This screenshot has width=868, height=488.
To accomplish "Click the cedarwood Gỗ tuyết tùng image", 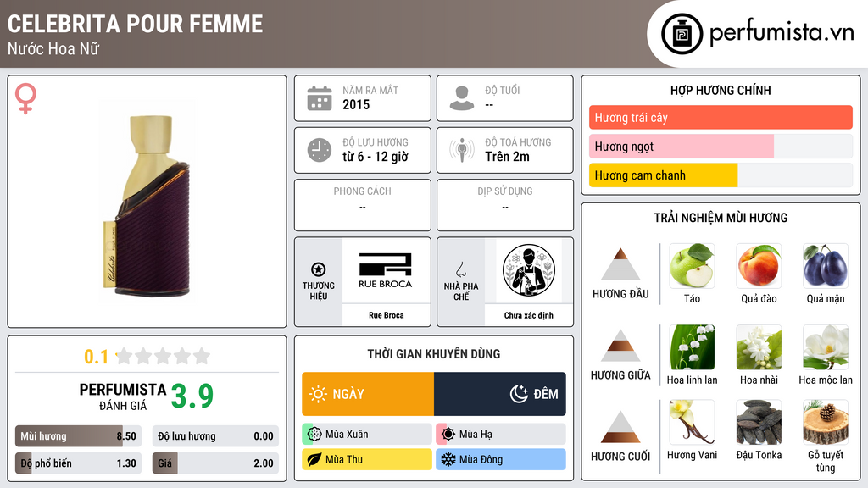I will [826, 423].
